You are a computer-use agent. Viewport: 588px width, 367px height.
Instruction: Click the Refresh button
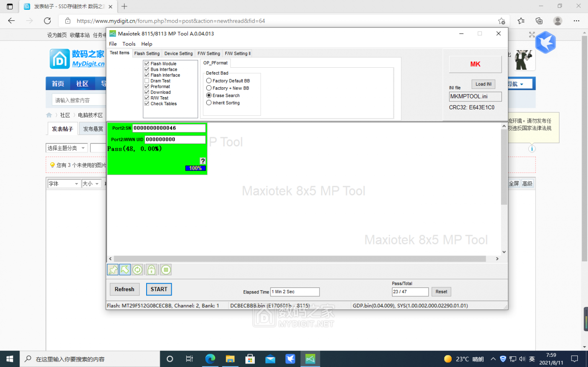point(124,289)
